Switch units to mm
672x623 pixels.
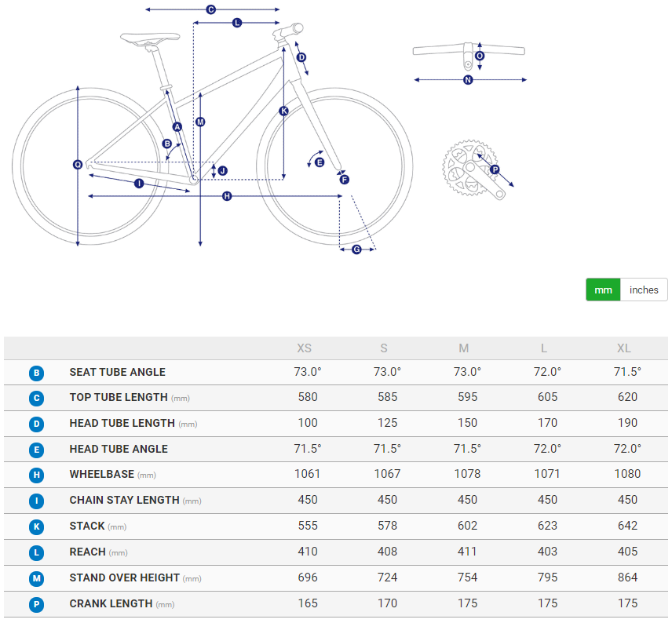coord(603,290)
